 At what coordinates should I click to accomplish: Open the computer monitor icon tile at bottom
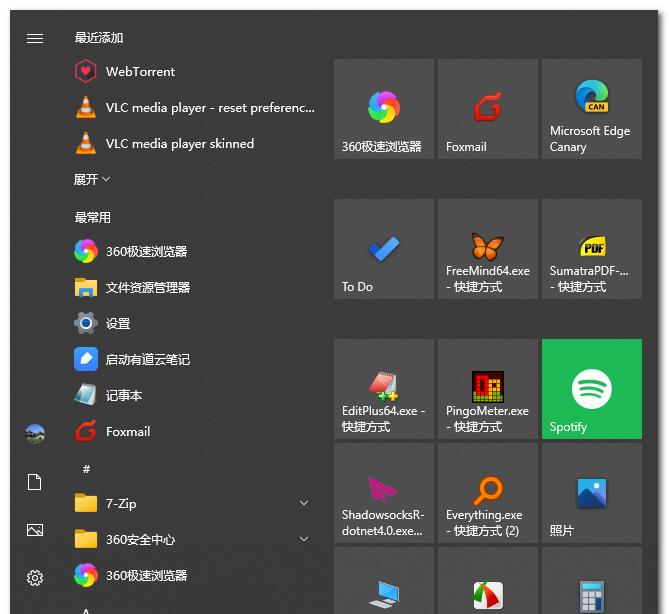click(x=384, y=581)
